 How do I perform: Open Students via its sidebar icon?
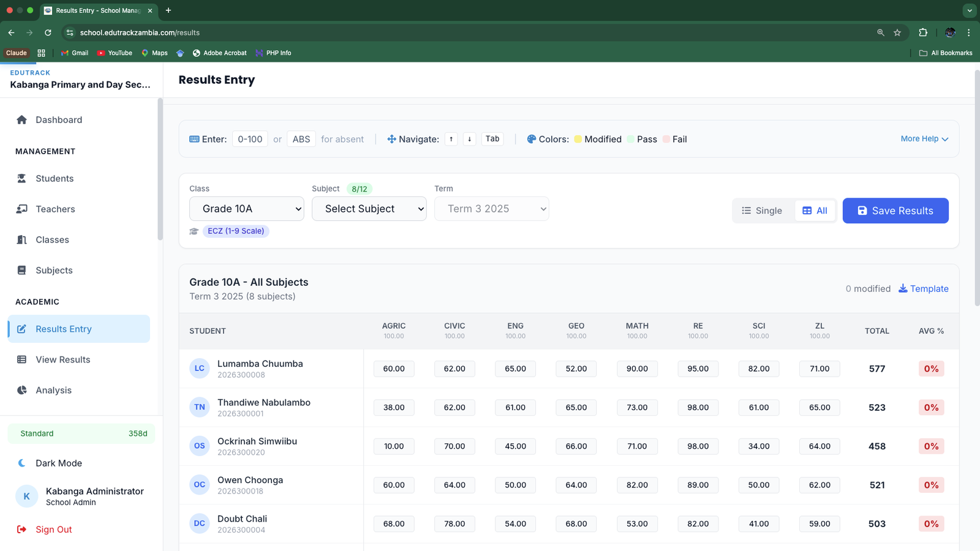22,179
